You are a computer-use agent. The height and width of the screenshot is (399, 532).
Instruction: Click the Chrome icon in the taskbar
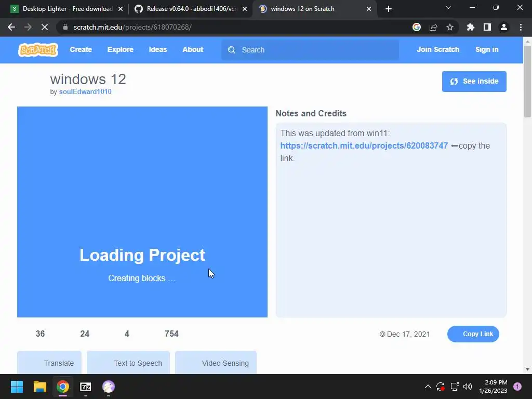click(63, 387)
